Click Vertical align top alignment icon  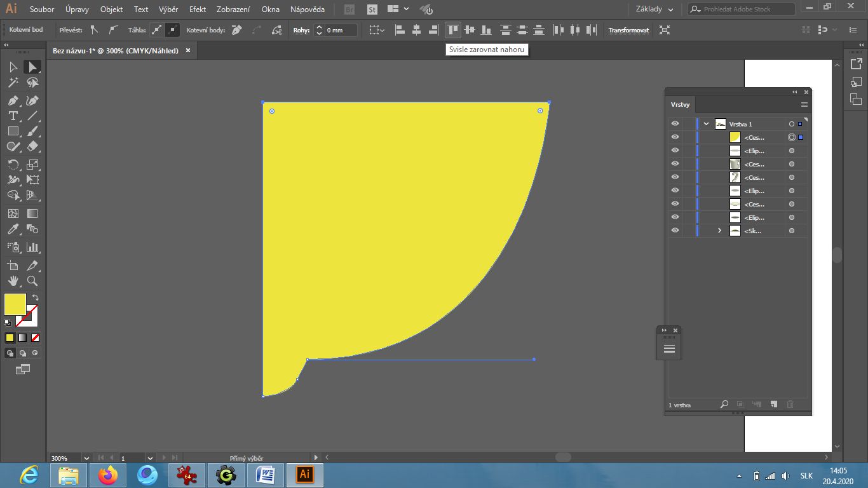(452, 30)
